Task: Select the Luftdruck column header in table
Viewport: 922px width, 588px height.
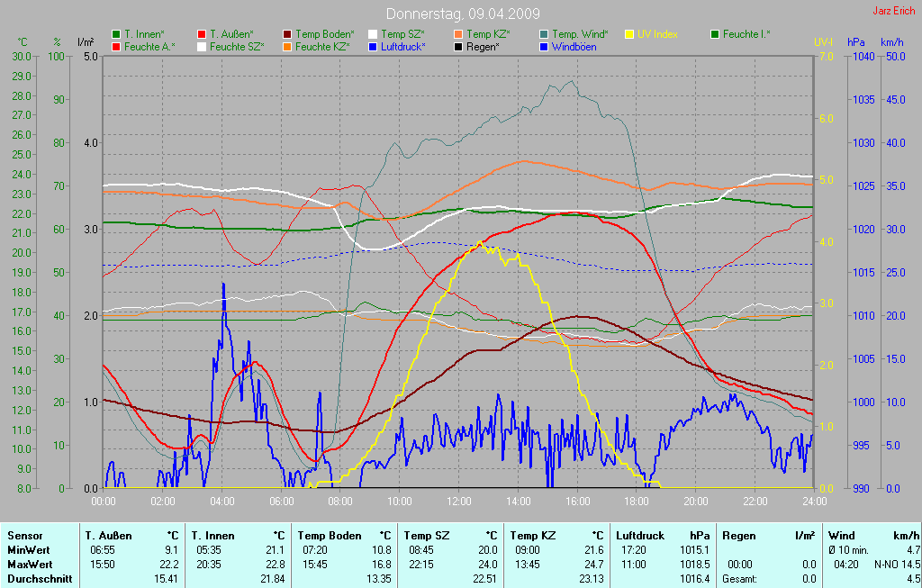Action: coord(641,535)
